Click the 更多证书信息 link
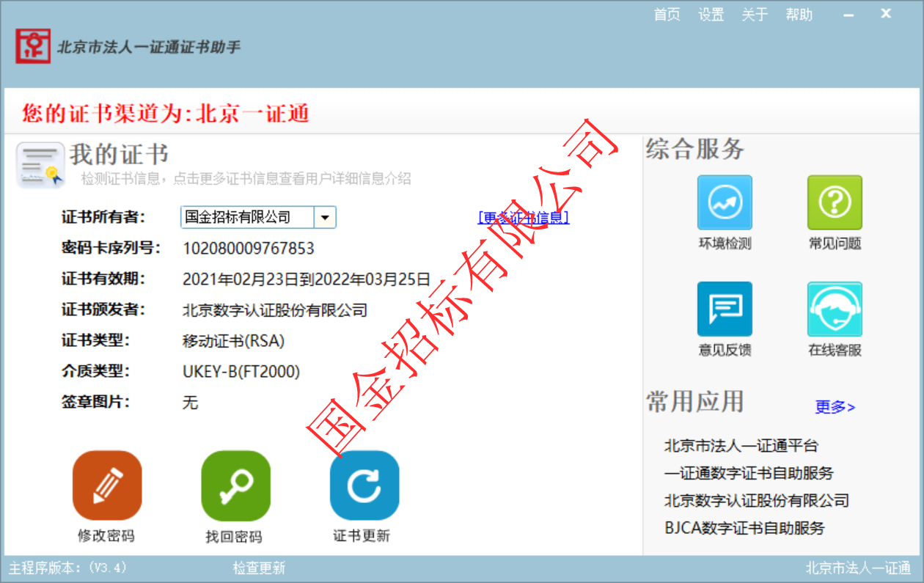This screenshot has height=583, width=924. click(523, 218)
